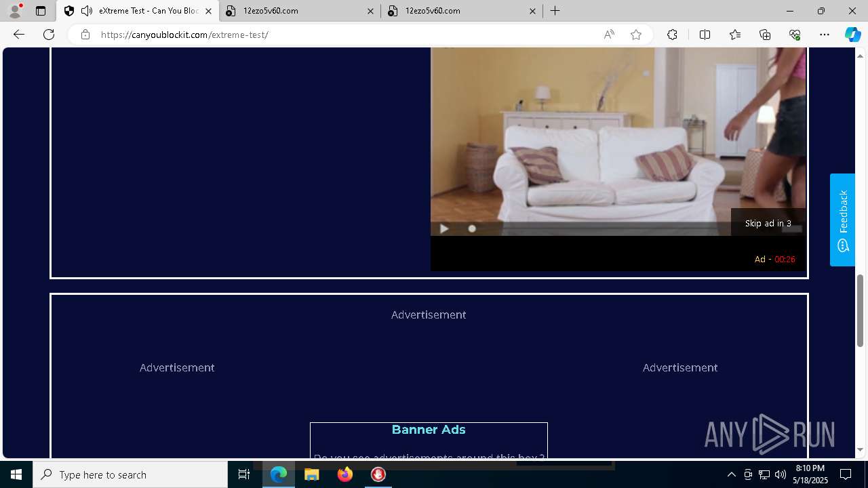
Task: Open volume control in tray
Action: click(x=781, y=474)
